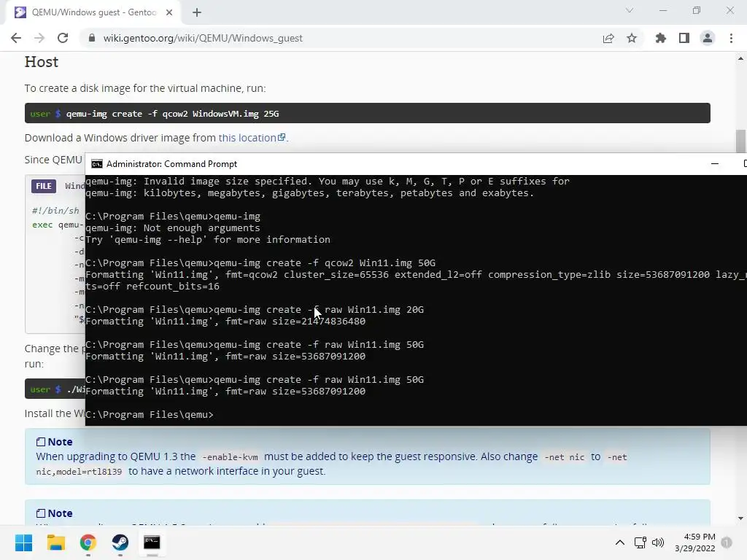The width and height of the screenshot is (747, 560).
Task: Bookmark this page with the star
Action: (x=632, y=38)
